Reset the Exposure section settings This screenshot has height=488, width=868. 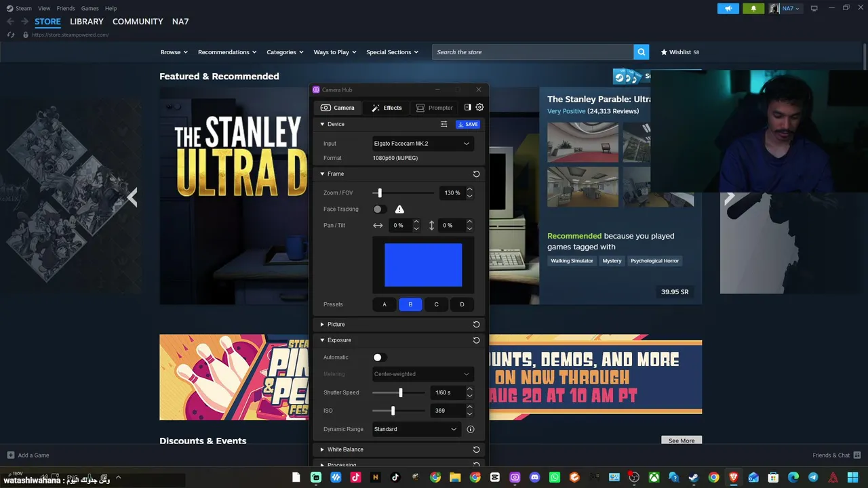click(x=476, y=340)
